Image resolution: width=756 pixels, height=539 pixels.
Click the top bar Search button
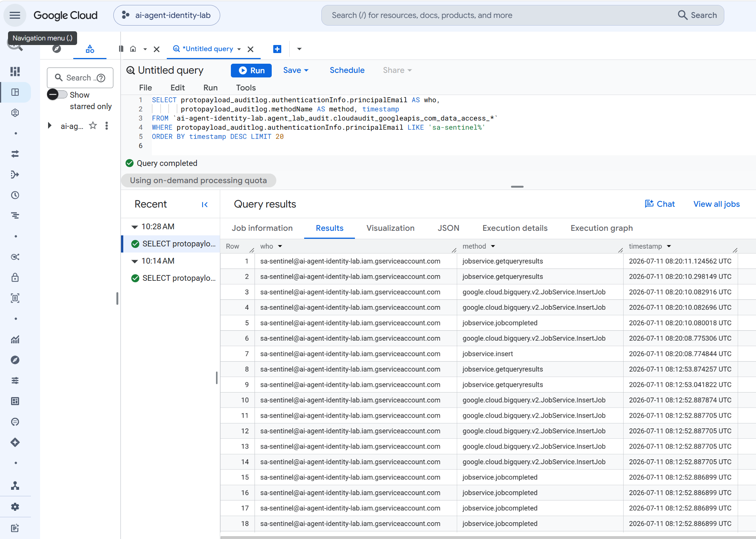(x=698, y=15)
